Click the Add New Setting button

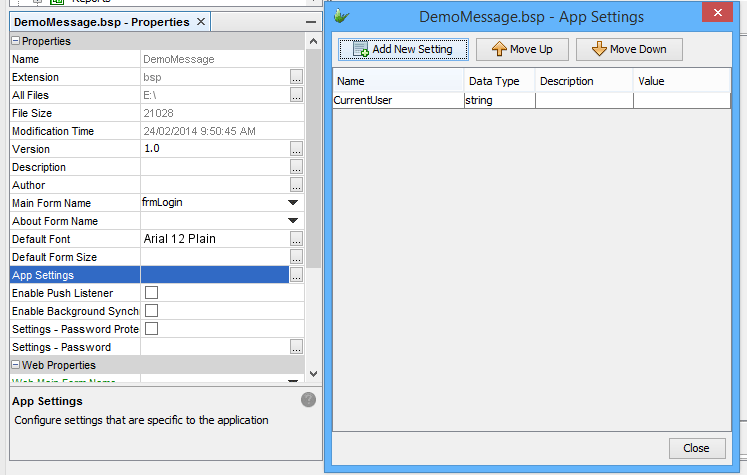(x=403, y=49)
